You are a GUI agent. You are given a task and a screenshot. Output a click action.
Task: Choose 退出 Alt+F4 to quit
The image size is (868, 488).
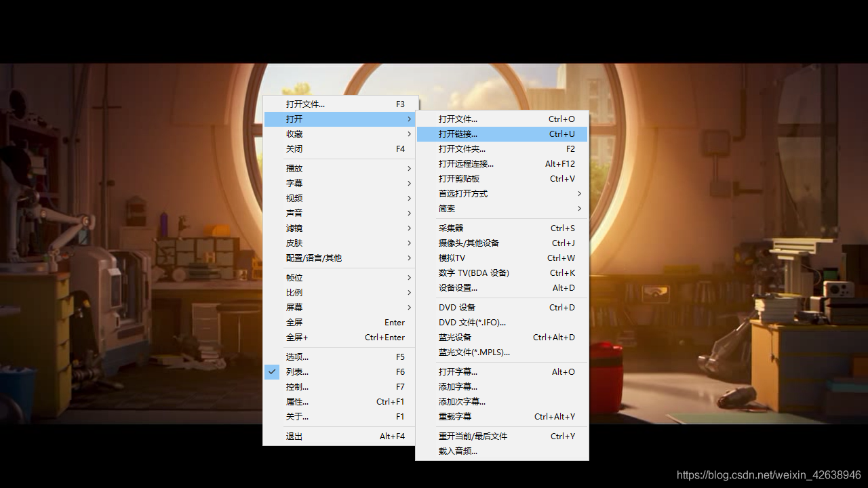click(x=340, y=436)
